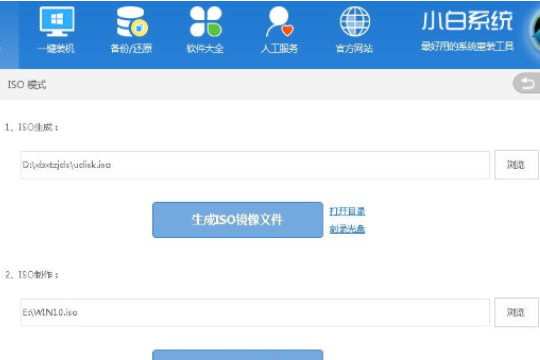
Task: Click the return arrow in the ISO 模式 header
Action: click(527, 83)
